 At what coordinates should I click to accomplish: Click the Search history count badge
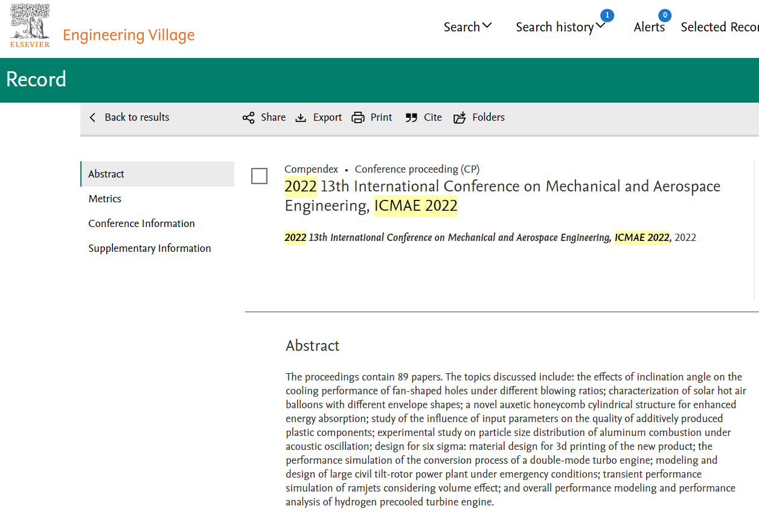pos(607,15)
